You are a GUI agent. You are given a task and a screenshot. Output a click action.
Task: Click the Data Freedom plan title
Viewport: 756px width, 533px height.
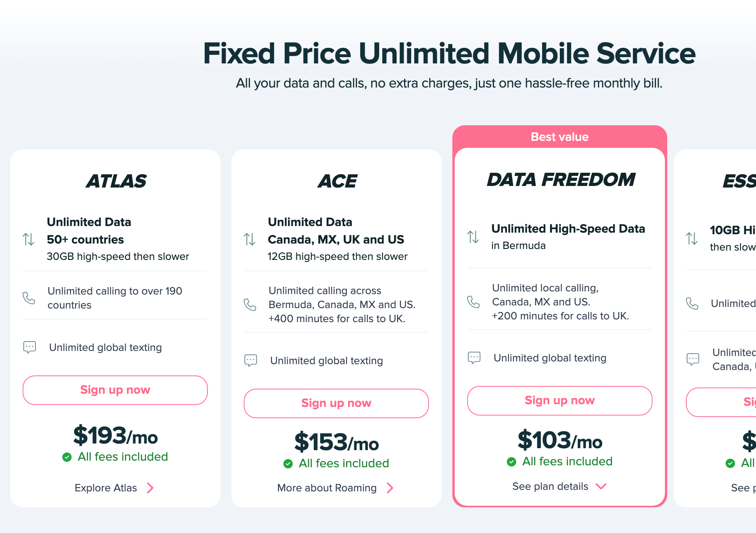click(561, 180)
